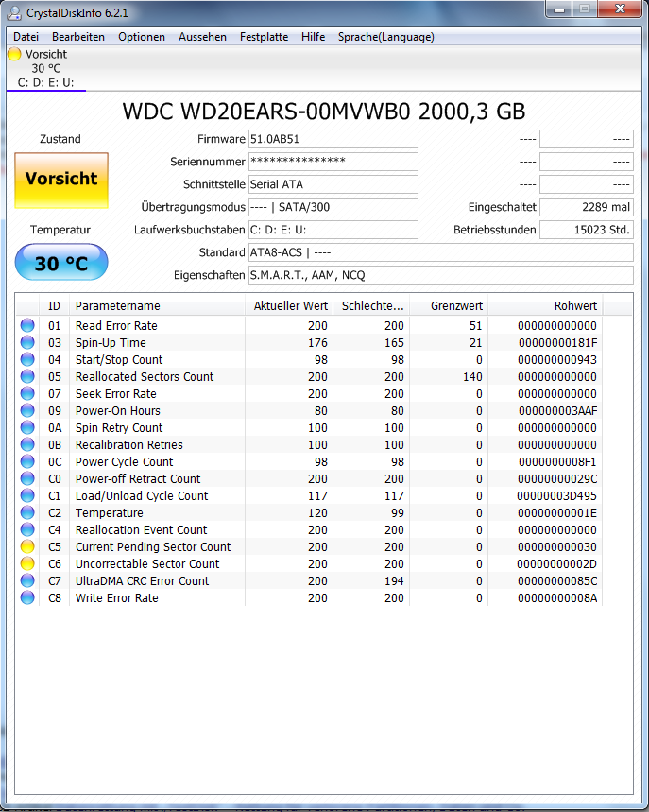Click status icon for Start/Stop Count
This screenshot has height=812, width=649.
(x=27, y=359)
